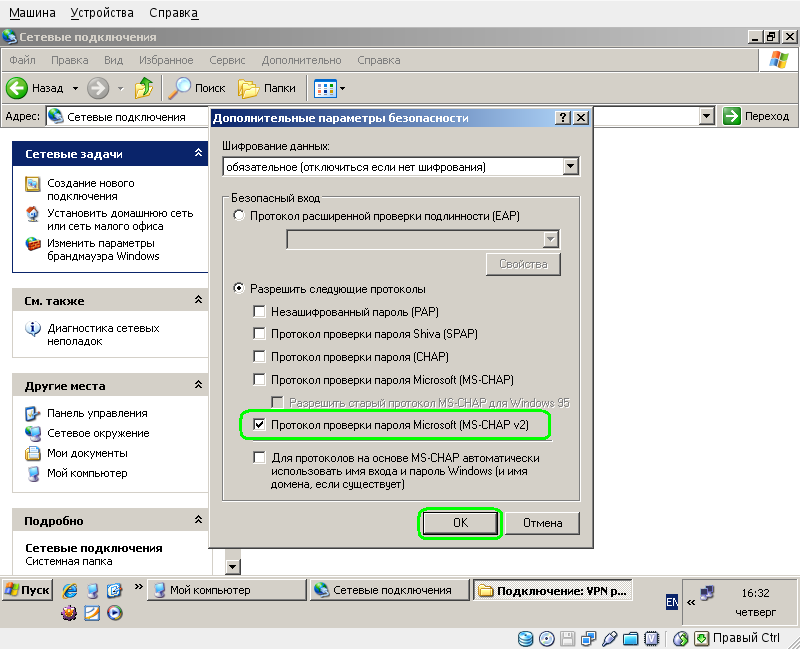Click the purple gear quick launch icon
The width and height of the screenshot is (800, 649).
pyautogui.click(x=69, y=612)
